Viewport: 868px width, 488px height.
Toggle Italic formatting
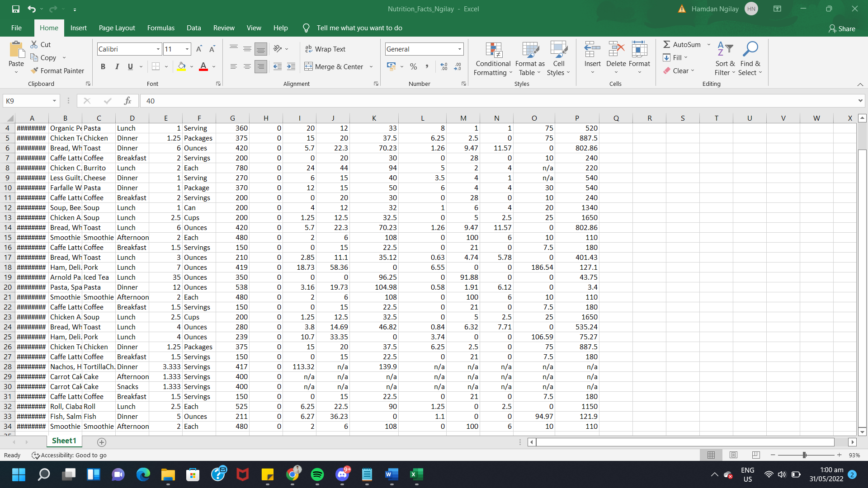tap(117, 66)
